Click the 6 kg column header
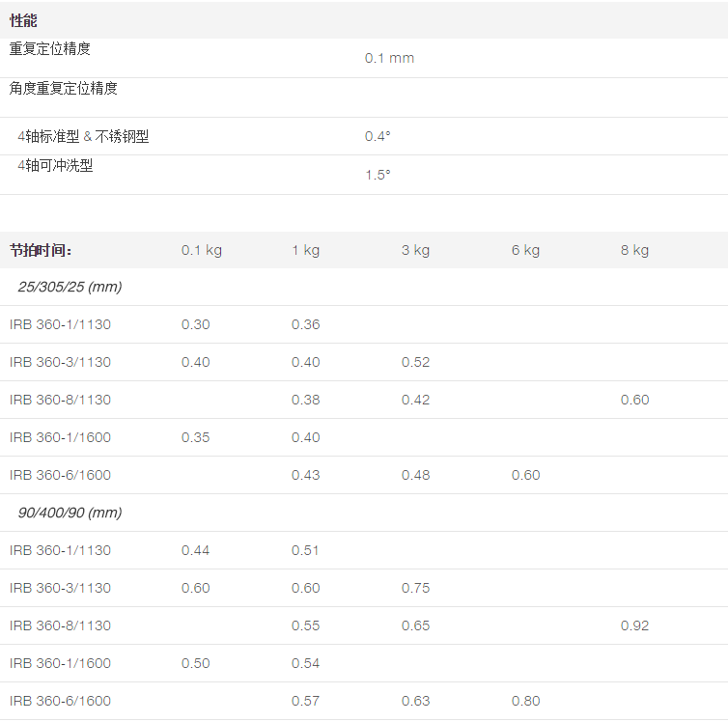Viewport: 728px width, 722px height. 525,250
